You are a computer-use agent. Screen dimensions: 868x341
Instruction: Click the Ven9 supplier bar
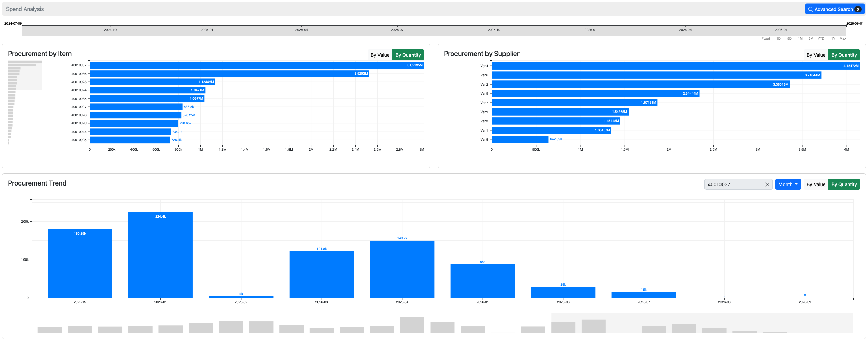coord(560,112)
